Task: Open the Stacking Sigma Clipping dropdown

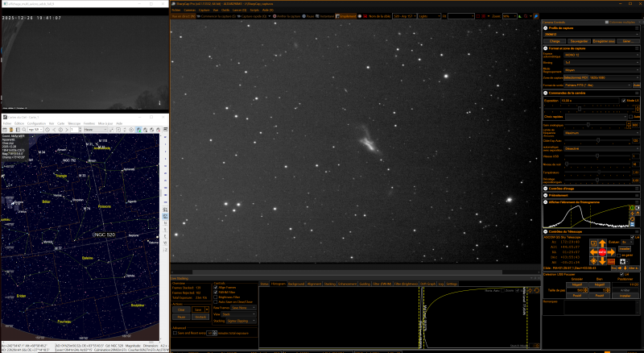Action: [x=241, y=321]
